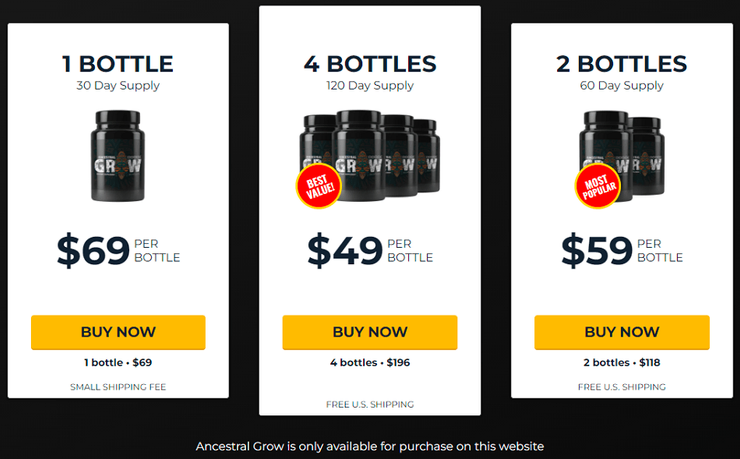This screenshot has height=459, width=740.
Task: Click the 120 Day Supply subtitle
Action: (x=370, y=85)
